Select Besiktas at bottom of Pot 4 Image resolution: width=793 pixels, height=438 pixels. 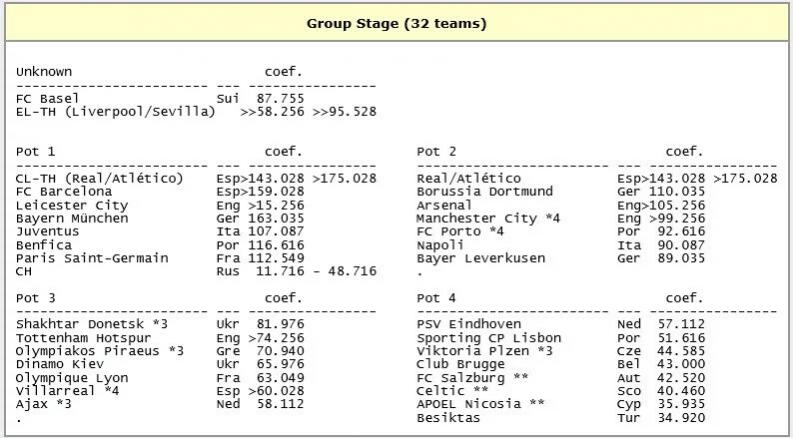click(x=448, y=418)
